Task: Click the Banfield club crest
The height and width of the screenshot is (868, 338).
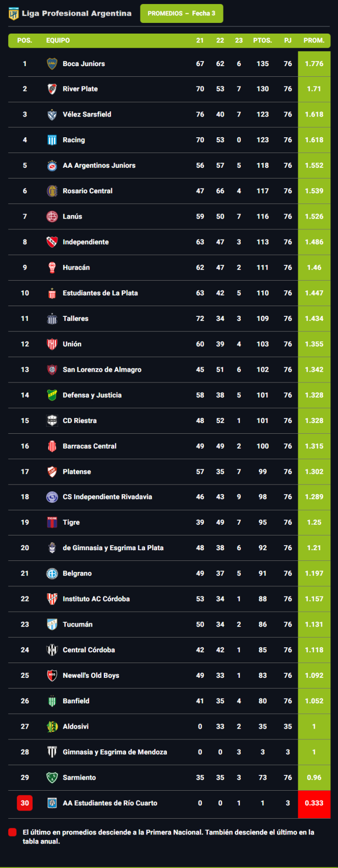Action: coord(52,701)
